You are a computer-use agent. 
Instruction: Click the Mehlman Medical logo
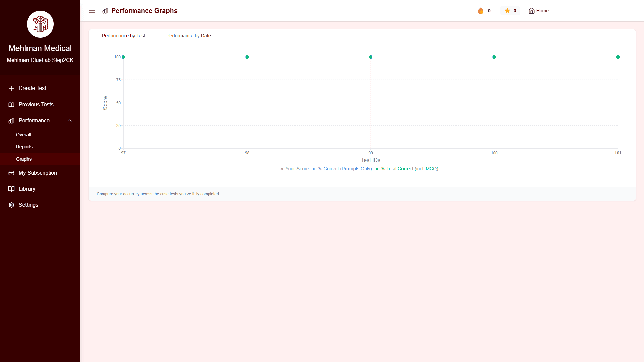(40, 24)
